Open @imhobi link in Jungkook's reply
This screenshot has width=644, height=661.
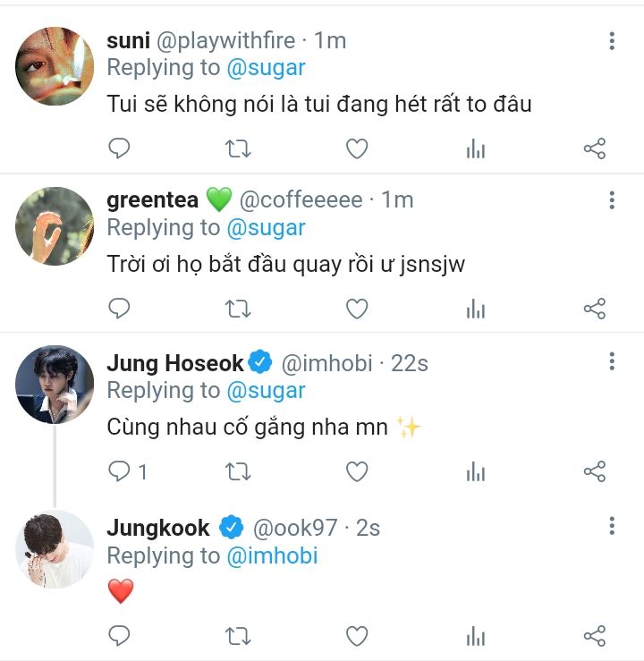pyautogui.click(x=273, y=555)
